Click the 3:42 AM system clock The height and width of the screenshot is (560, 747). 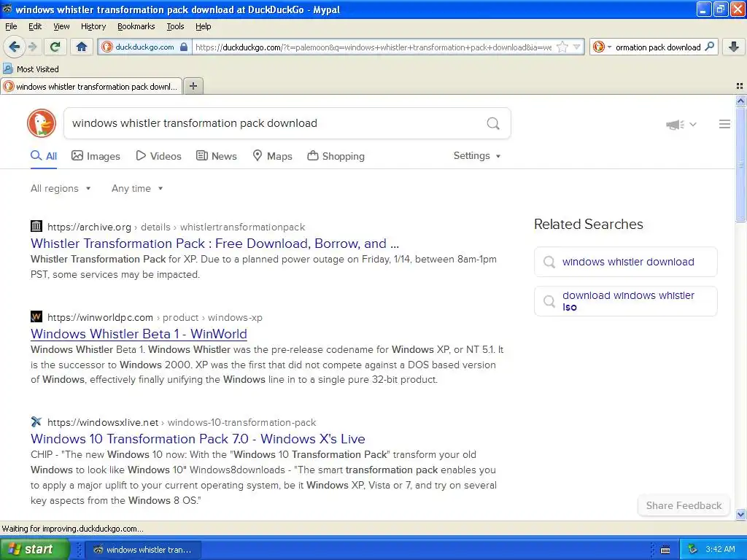click(720, 549)
